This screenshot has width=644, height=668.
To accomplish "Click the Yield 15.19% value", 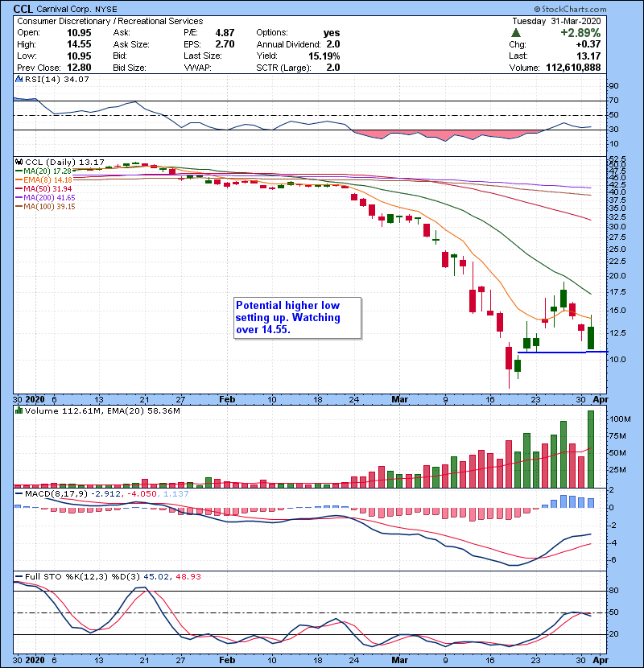I will coord(324,56).
